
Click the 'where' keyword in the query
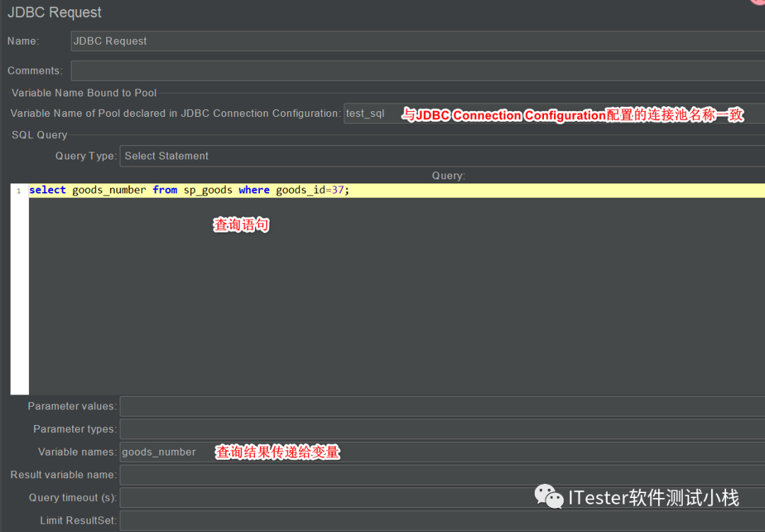point(254,190)
